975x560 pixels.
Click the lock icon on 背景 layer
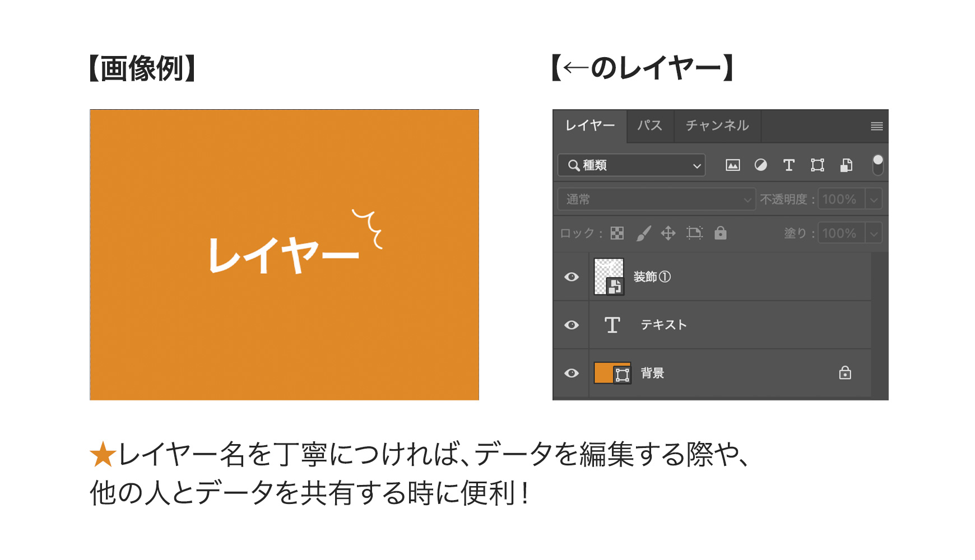[x=845, y=373]
